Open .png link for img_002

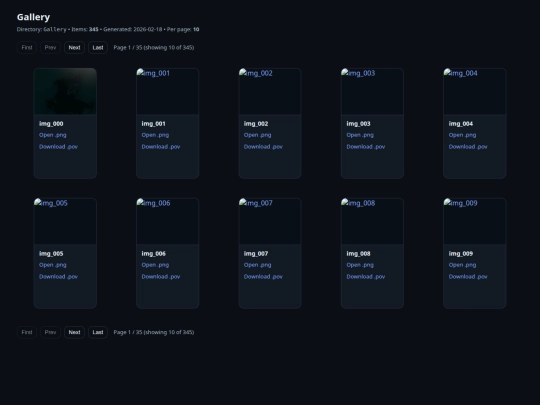pos(258,135)
